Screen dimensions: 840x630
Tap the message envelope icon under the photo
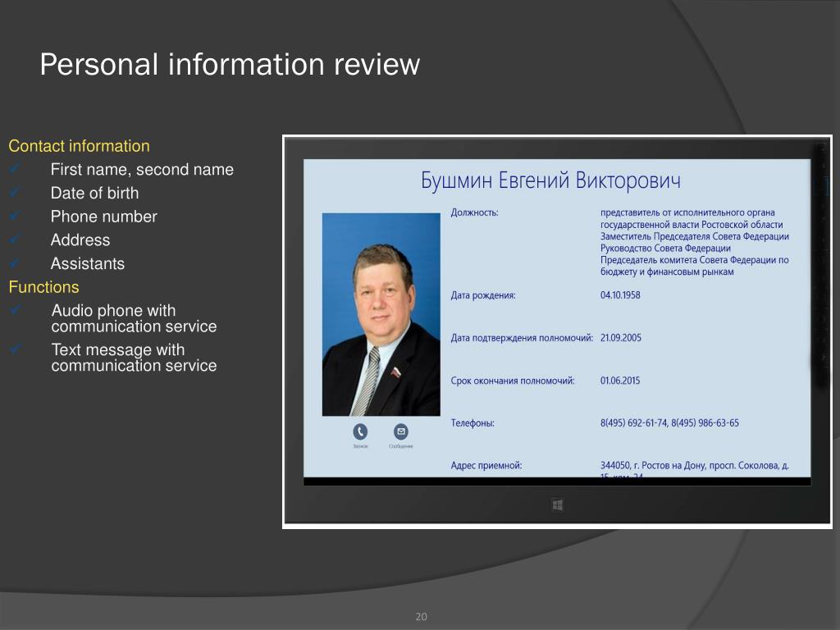(x=400, y=431)
